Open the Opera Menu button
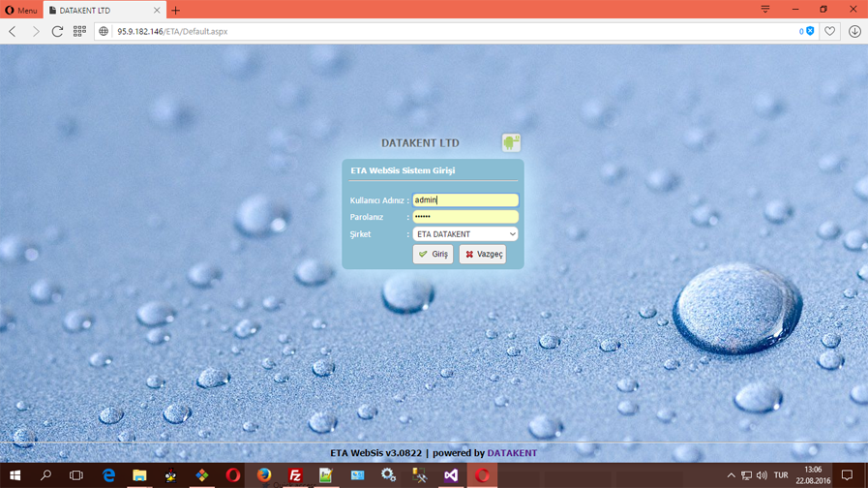This screenshot has width=868, height=488. pyautogui.click(x=21, y=10)
